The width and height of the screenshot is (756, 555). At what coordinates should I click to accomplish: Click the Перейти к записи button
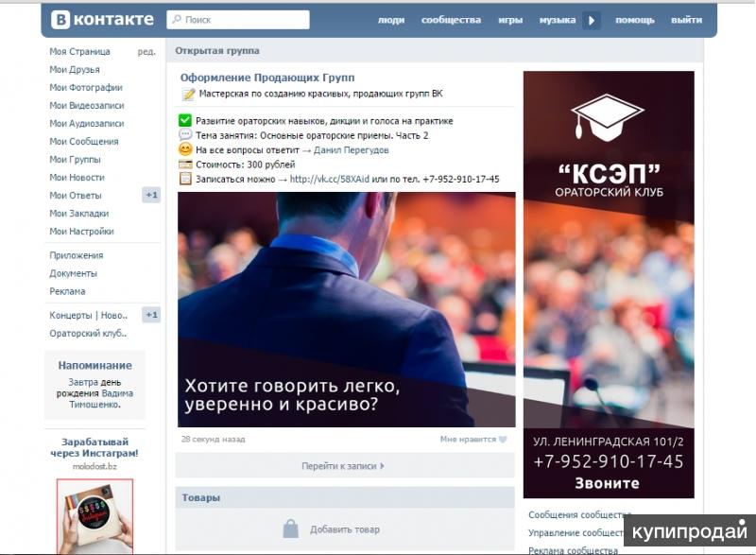(x=345, y=466)
